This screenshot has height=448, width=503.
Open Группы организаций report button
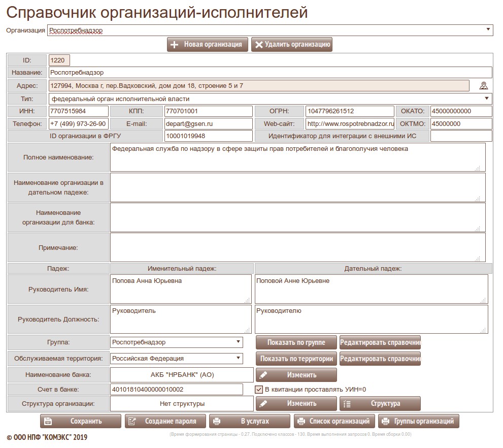pyautogui.click(x=419, y=421)
